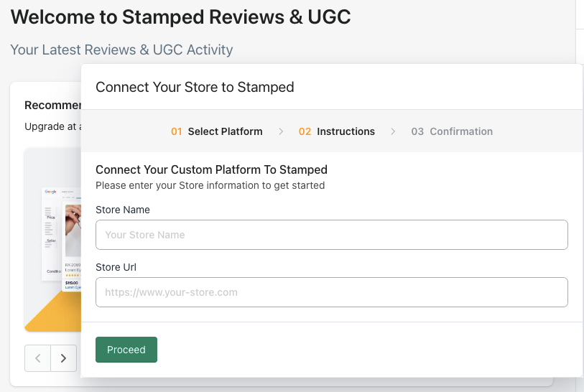Click the 'Connect Your Store to Stamped' title
Viewport: 584px width, 392px height.
pyautogui.click(x=195, y=87)
